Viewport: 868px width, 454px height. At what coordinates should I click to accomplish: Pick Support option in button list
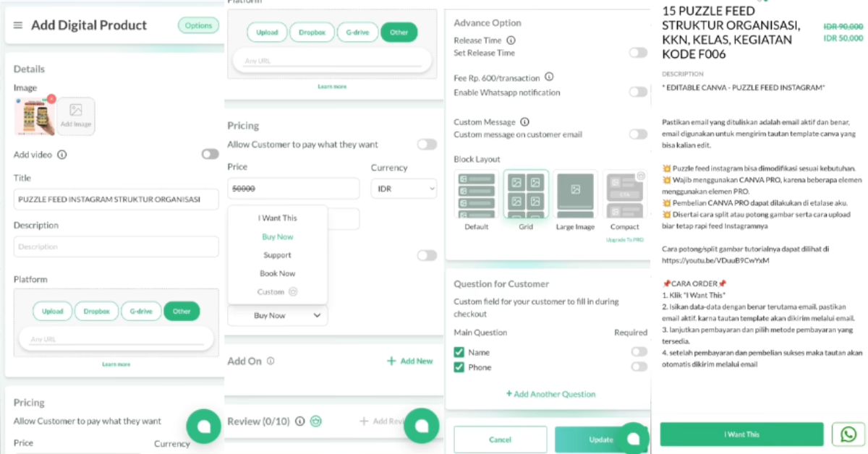(x=277, y=255)
